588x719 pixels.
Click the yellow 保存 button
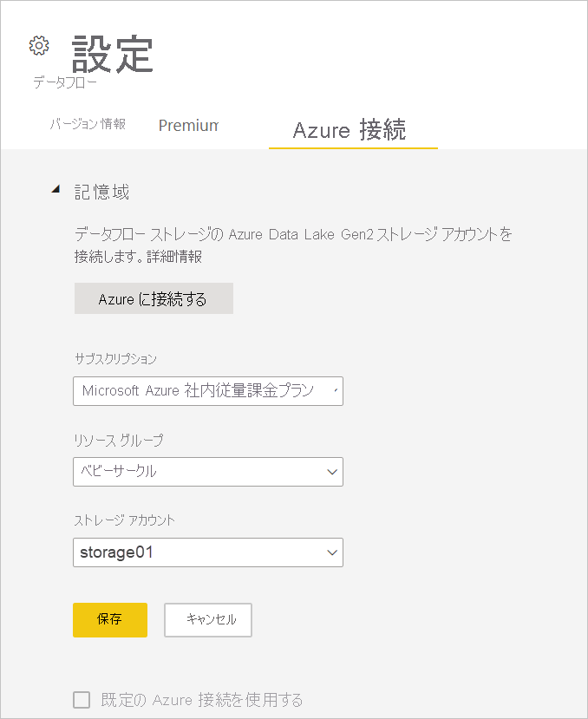pos(110,620)
